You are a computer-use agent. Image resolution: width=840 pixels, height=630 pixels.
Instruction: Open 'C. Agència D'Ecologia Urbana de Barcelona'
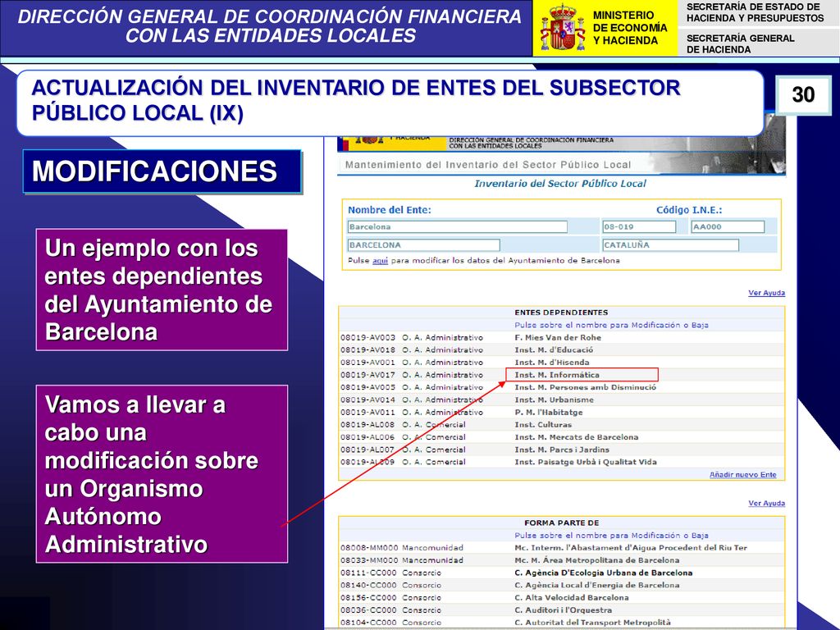pyautogui.click(x=603, y=573)
